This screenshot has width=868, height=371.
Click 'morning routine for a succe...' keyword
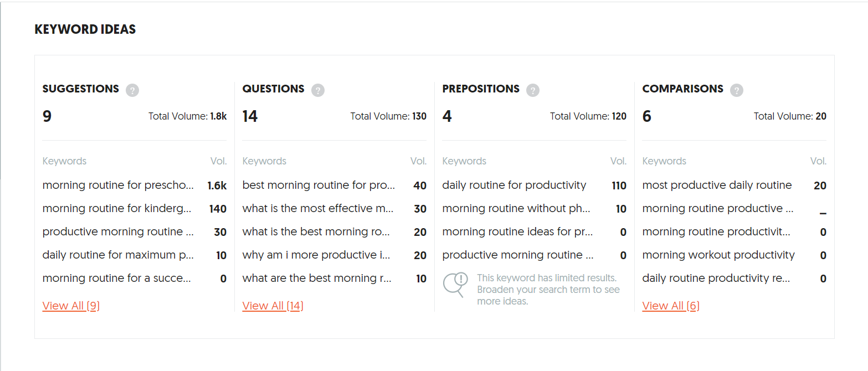coord(116,279)
